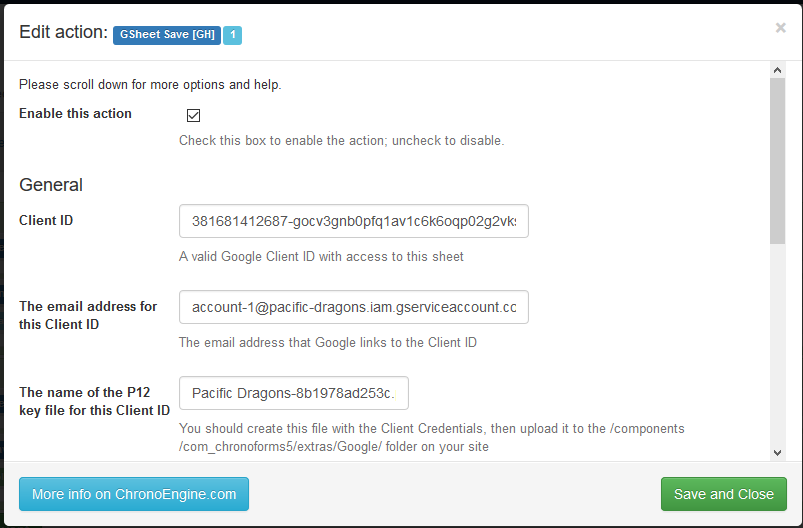Click the empty scrollbar track below thumb
803x528 pixels.
(777, 350)
